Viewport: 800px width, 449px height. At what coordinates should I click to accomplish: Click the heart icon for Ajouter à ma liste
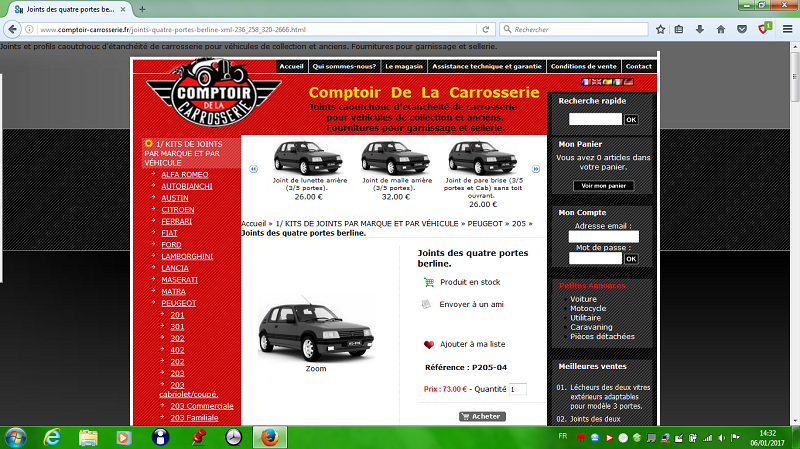429,344
